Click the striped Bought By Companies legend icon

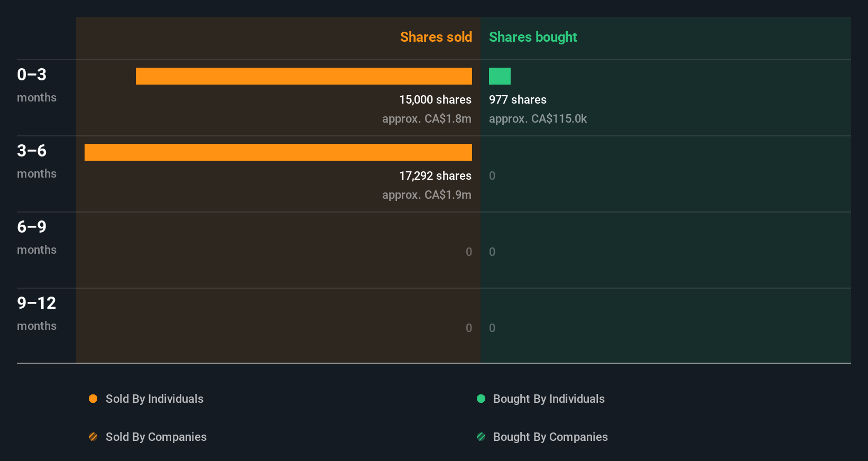pyautogui.click(x=481, y=437)
